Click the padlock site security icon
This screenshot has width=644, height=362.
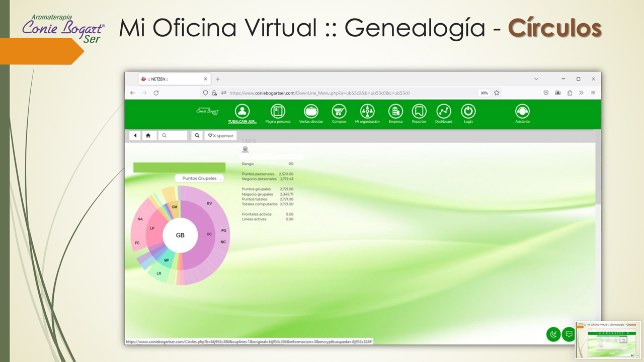pyautogui.click(x=214, y=93)
